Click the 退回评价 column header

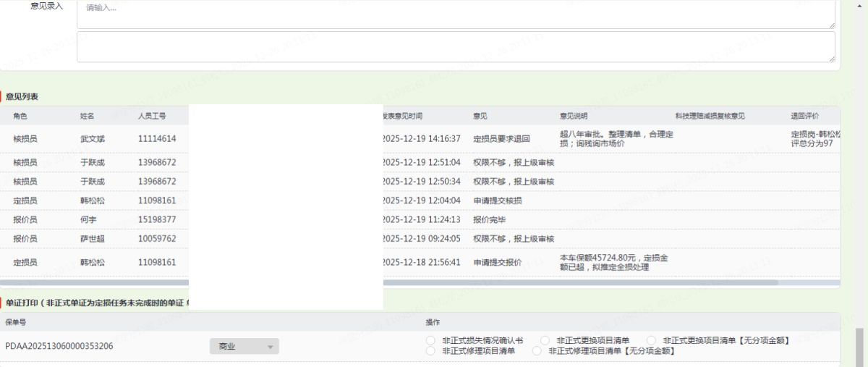pyautogui.click(x=804, y=116)
